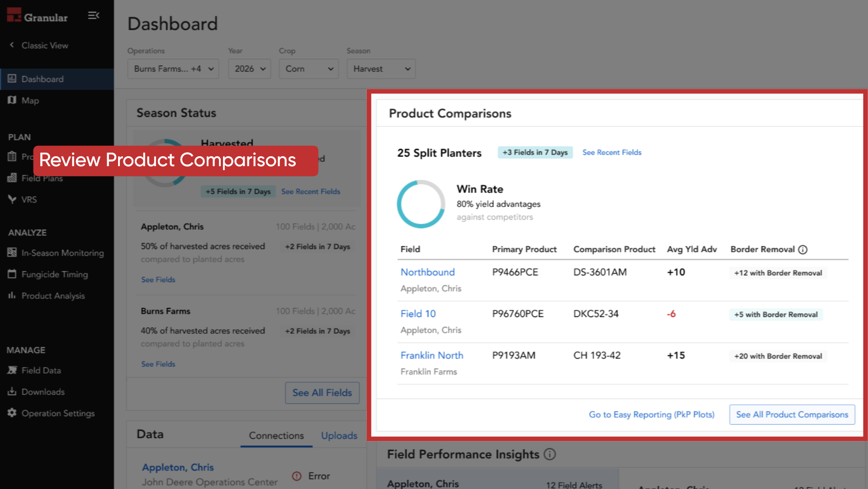Viewport: 868px width, 489px height.
Task: Click the Downloads icon
Action: [x=12, y=392]
